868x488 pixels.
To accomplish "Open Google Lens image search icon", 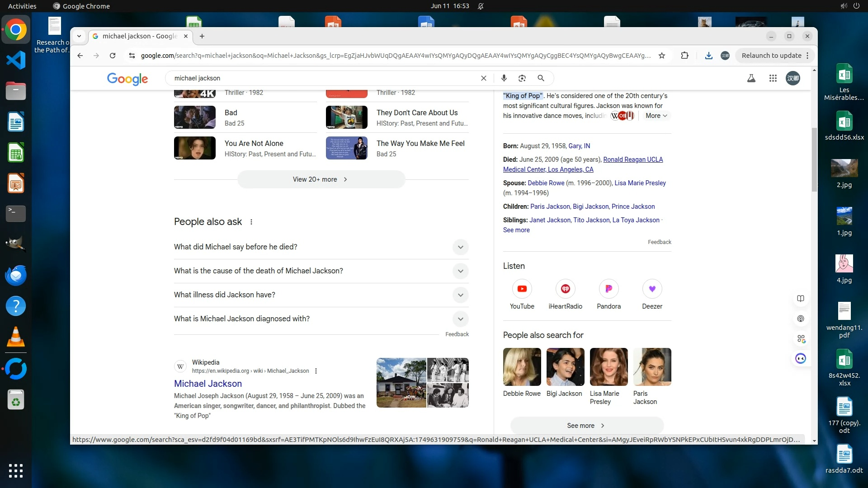I will pyautogui.click(x=522, y=78).
